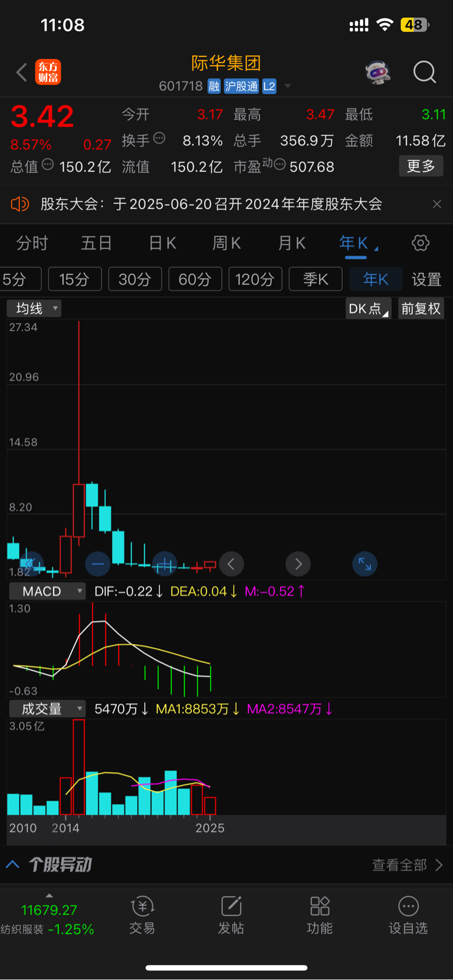Tap the 2025 date label
This screenshot has height=980, width=453.
click(x=210, y=828)
